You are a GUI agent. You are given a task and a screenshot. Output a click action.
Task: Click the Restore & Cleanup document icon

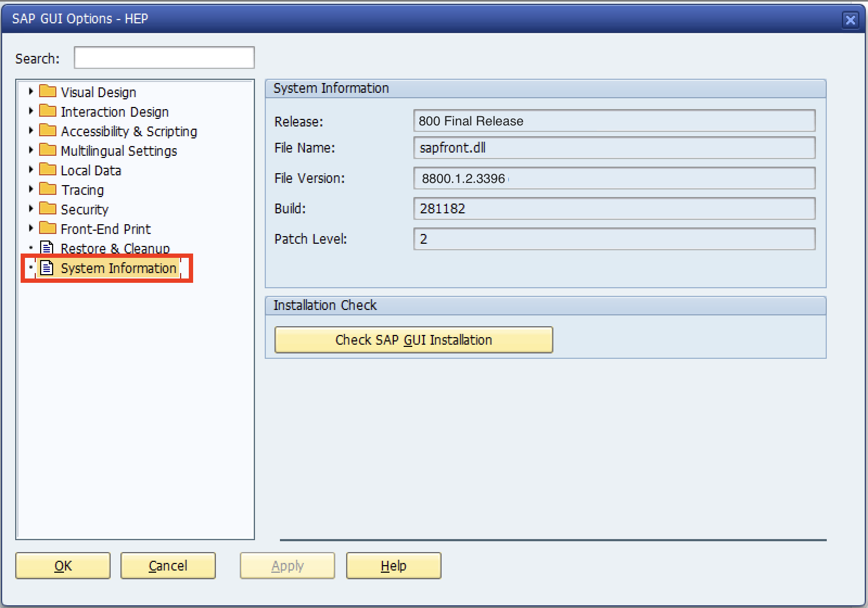point(47,248)
